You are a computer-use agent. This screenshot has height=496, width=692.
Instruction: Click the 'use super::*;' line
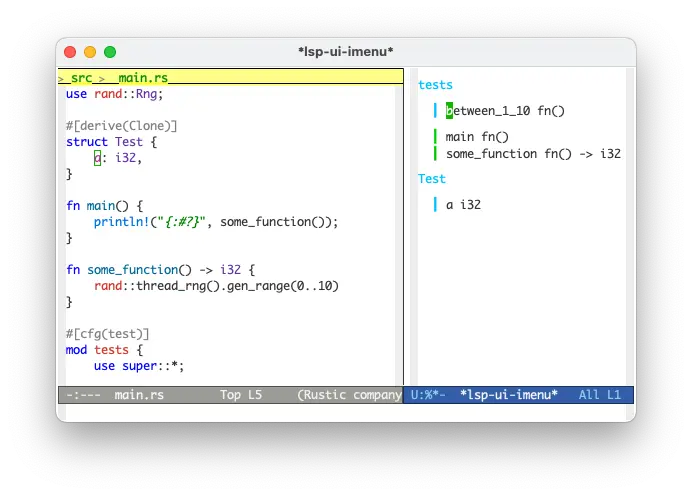point(139,366)
